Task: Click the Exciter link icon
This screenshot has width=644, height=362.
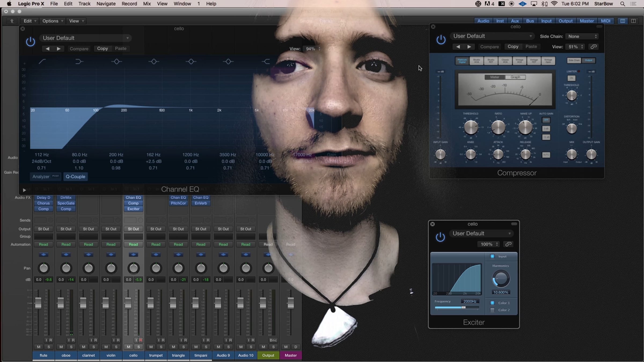Action: pos(508,244)
